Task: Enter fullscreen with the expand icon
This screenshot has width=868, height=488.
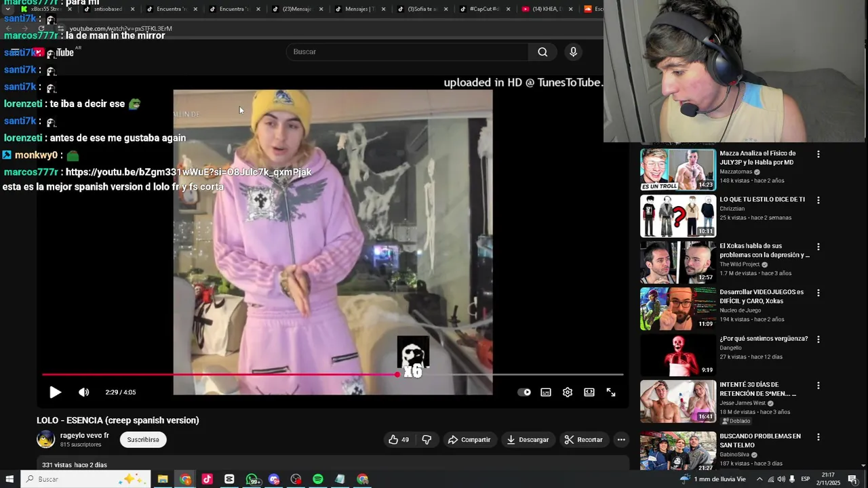Action: click(611, 392)
